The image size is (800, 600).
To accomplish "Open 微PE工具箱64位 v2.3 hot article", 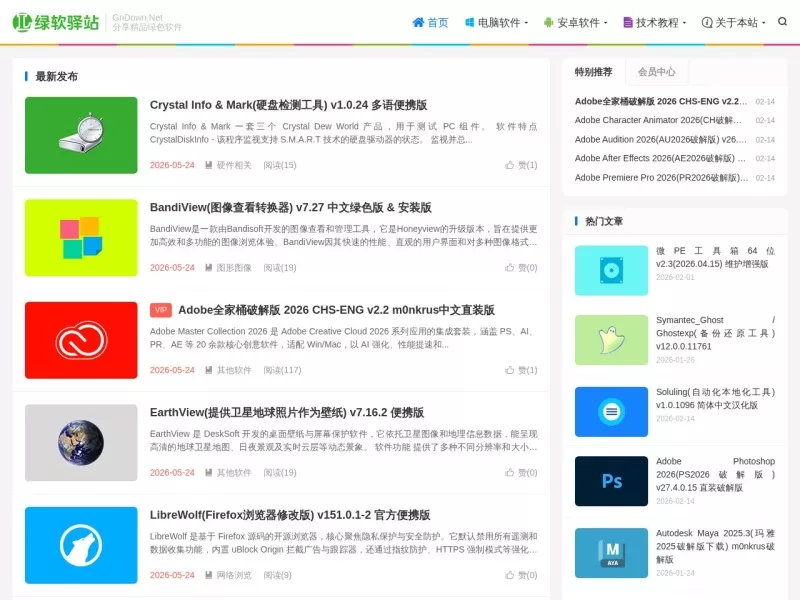I will [715, 257].
